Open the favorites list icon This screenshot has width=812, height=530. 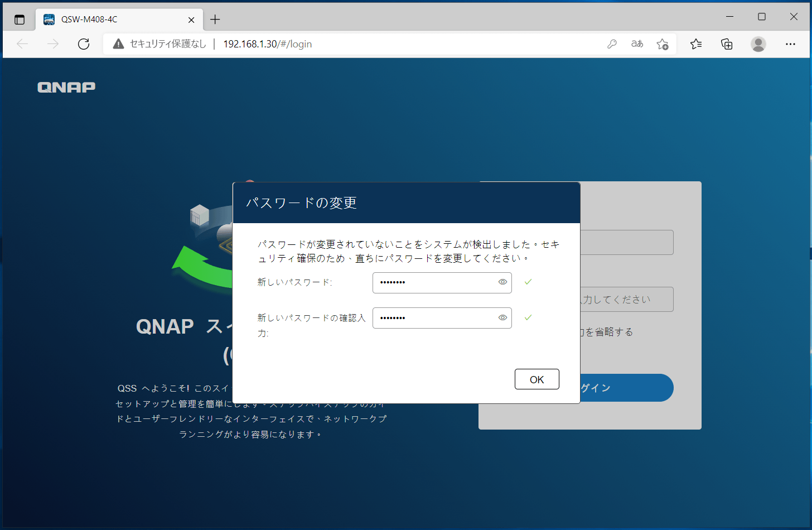[x=696, y=44]
